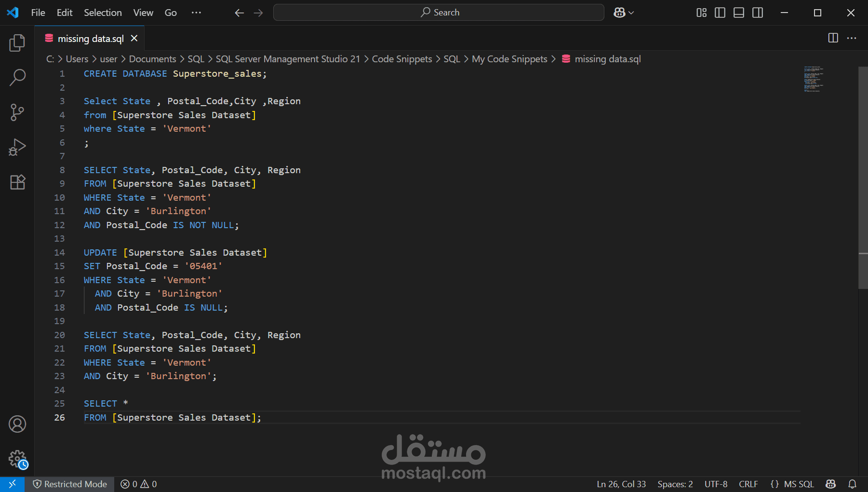Open the notifications bell
Viewport: 868px width, 492px height.
coord(852,484)
